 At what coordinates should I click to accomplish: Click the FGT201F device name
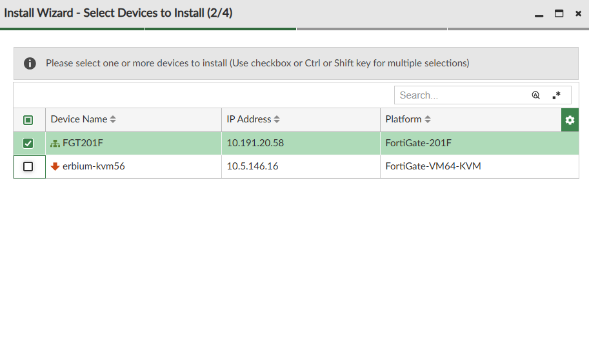pyautogui.click(x=82, y=143)
